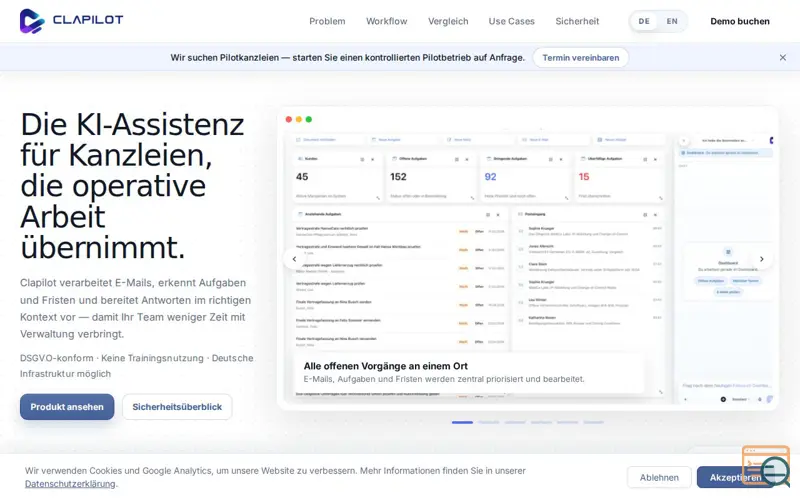
Task: Jump to the Vergleich section
Action: click(448, 21)
